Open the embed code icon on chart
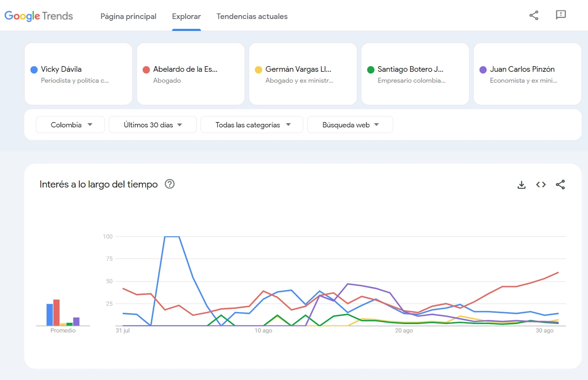The width and height of the screenshot is (588, 380). pyautogui.click(x=541, y=185)
